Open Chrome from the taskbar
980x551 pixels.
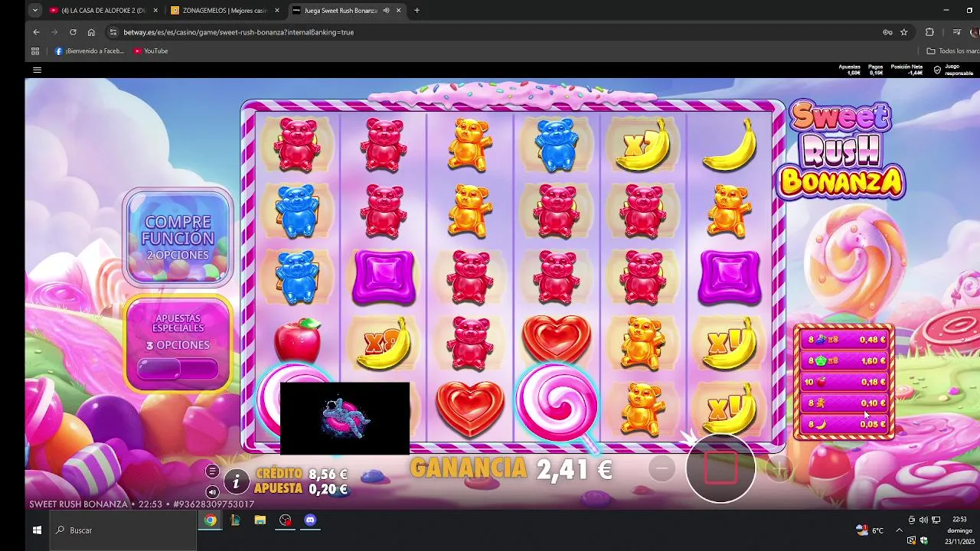pos(210,520)
